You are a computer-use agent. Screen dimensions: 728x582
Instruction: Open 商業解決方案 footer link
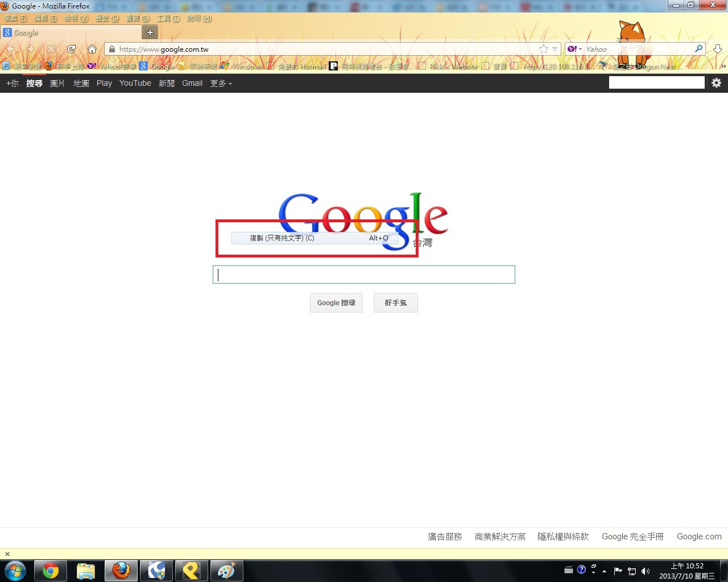click(500, 537)
